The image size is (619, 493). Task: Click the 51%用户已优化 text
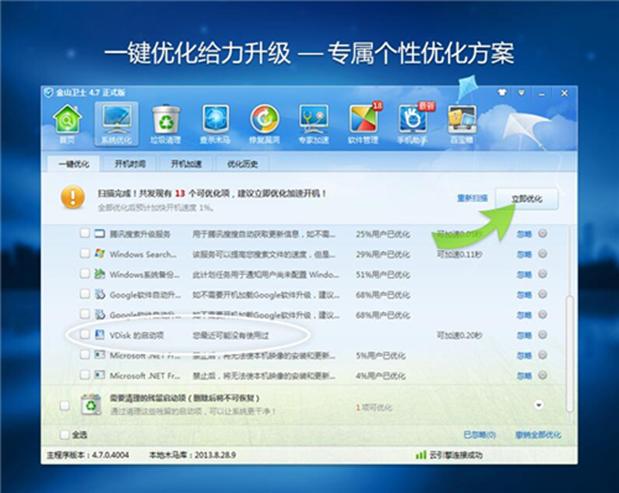pos(383,274)
